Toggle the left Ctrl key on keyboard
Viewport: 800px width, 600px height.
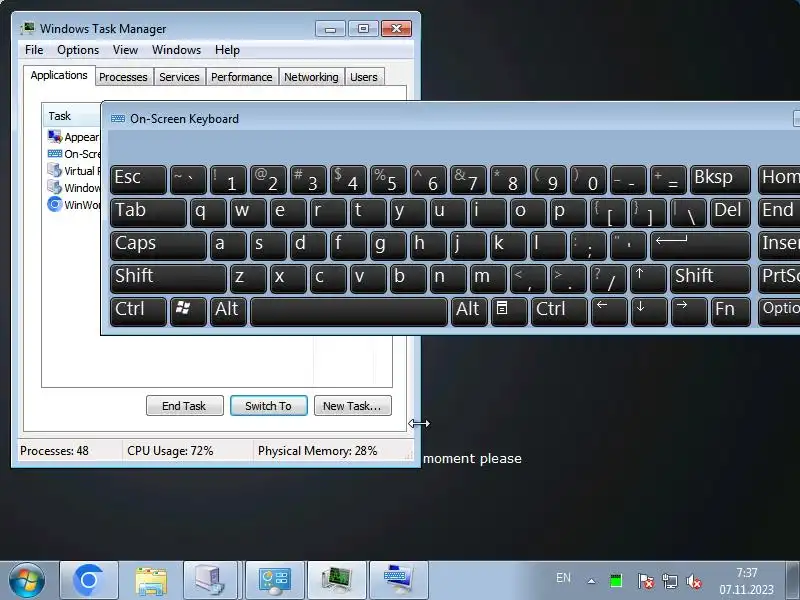click(138, 312)
